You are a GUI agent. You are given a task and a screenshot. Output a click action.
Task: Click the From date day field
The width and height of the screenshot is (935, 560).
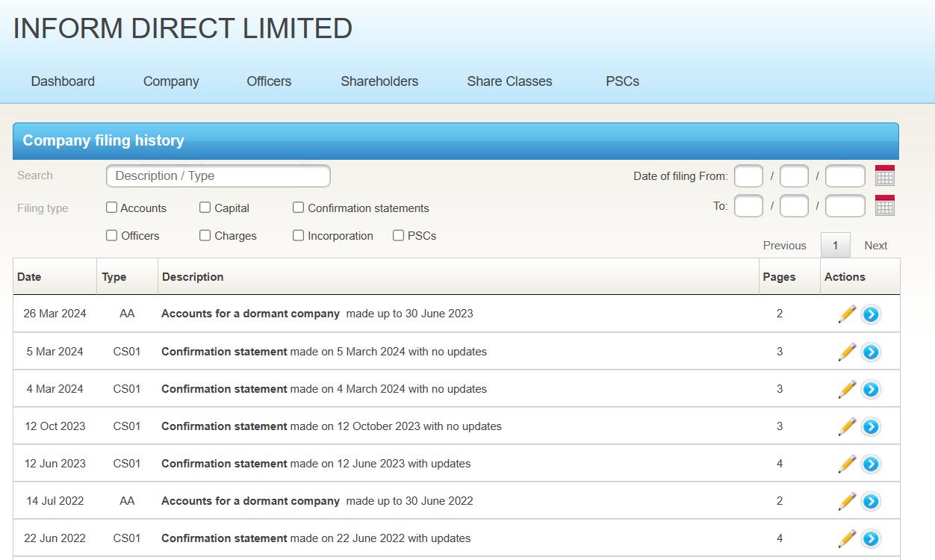[x=748, y=176]
